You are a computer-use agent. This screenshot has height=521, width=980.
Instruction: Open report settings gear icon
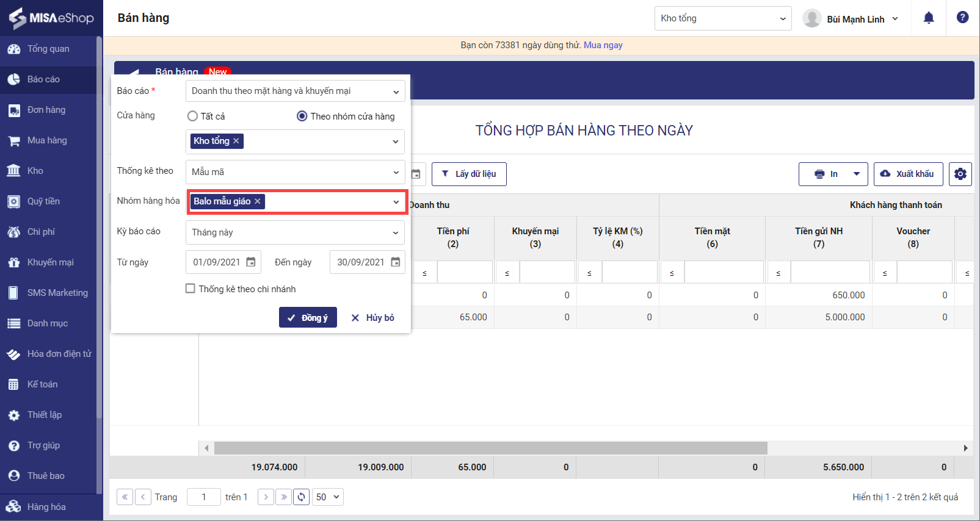coord(960,174)
